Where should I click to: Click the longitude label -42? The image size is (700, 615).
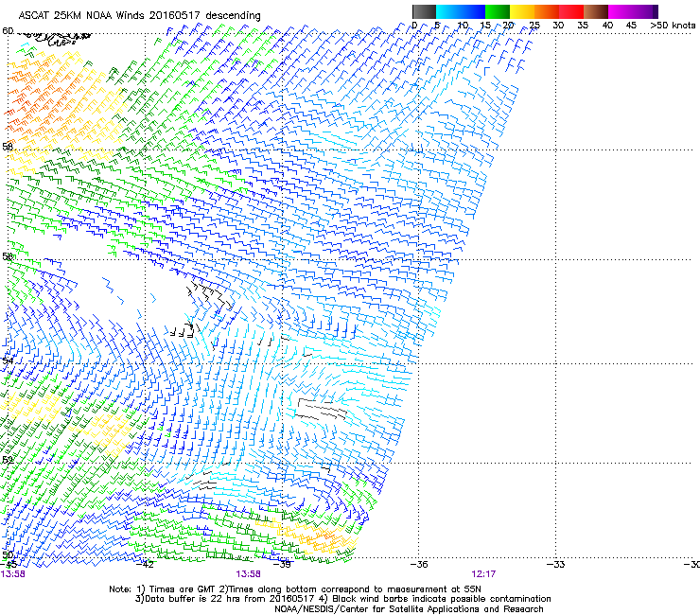point(144,564)
